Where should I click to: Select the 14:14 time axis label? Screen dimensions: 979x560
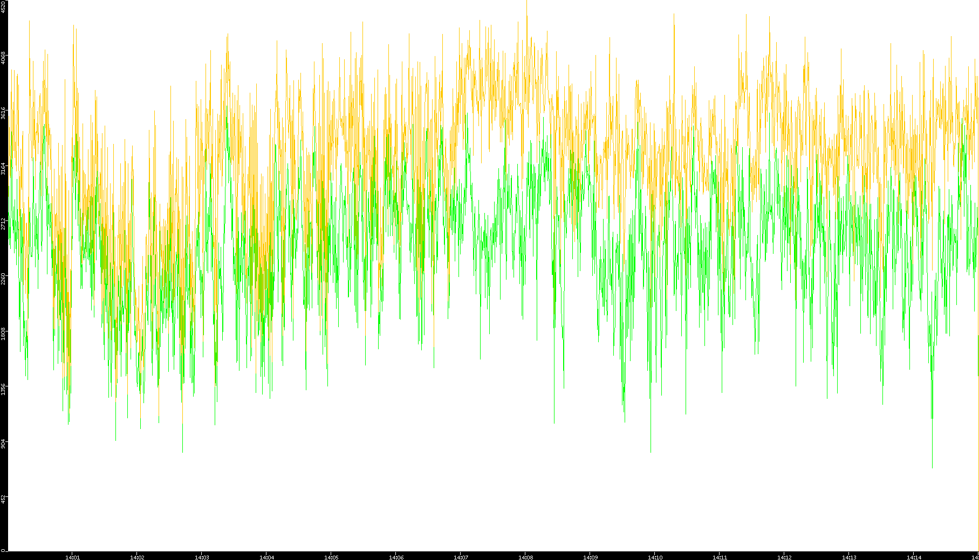coord(914,557)
